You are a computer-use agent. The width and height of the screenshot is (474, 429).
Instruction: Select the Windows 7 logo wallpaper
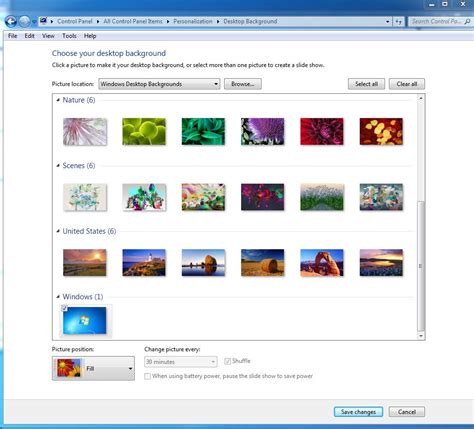[85, 321]
